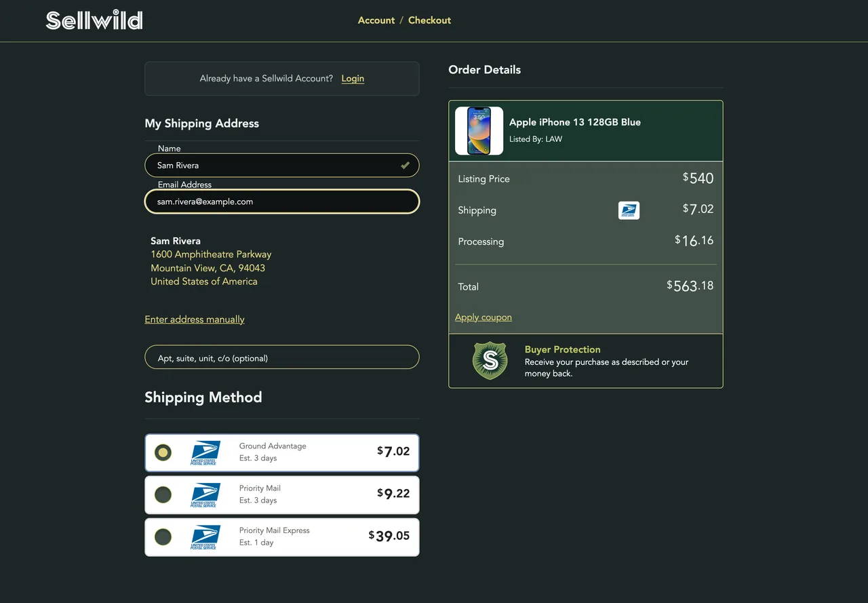
Task: Click the Total amount $563.18
Action: tap(690, 286)
